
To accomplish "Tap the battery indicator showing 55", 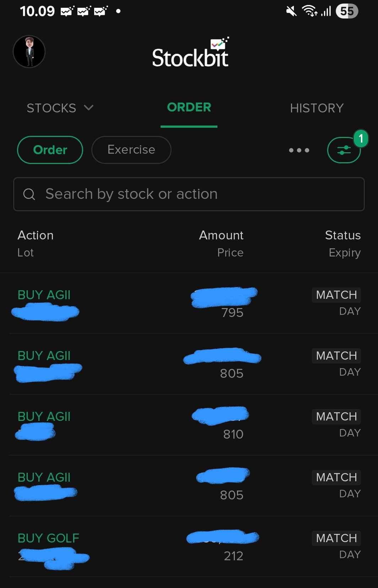I will pos(347,11).
